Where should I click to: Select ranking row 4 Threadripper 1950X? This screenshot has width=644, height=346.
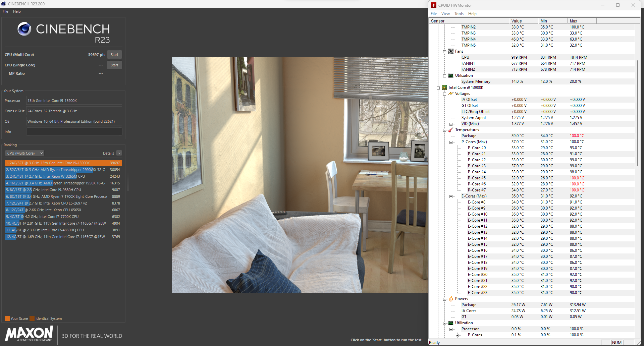[63, 183]
